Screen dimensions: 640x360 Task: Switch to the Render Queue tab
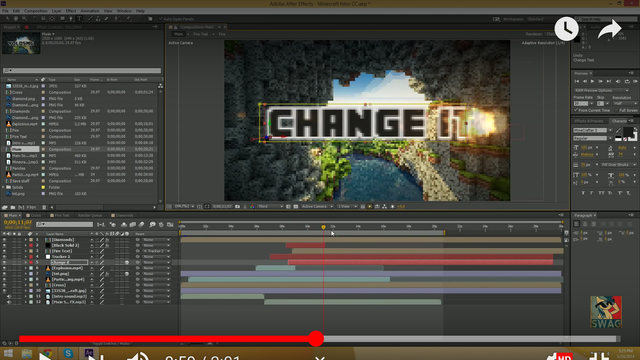pyautogui.click(x=90, y=216)
